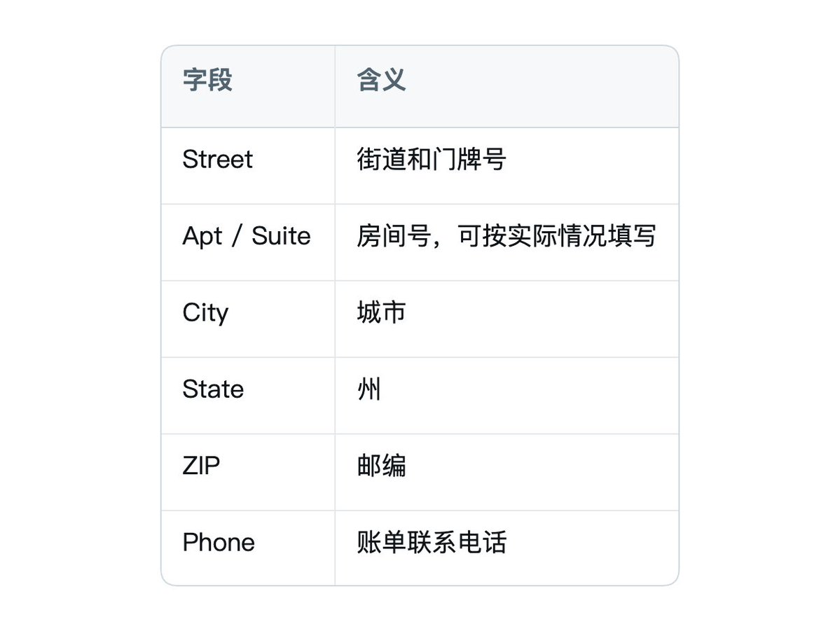Screen dimensions: 840x631
Task: Select the 街道和门牌号 description cell
Action: coord(507,166)
